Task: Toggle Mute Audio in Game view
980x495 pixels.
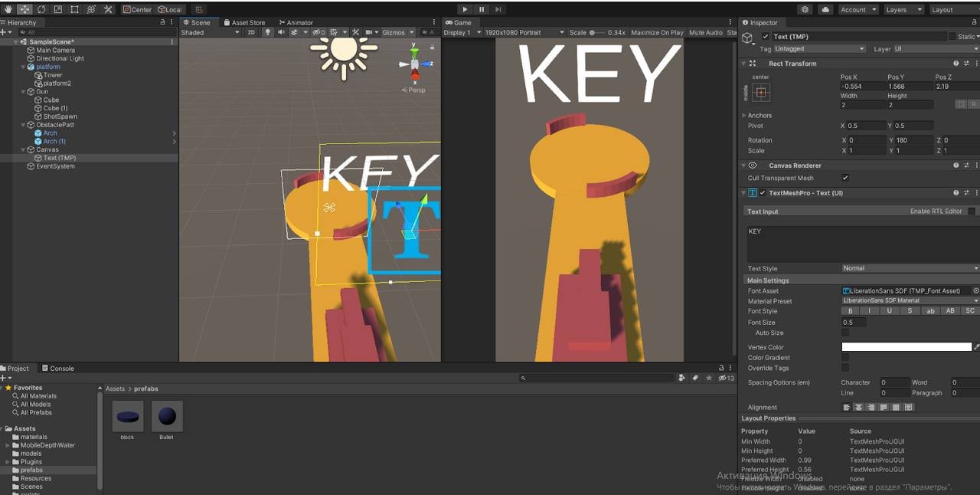Action: point(706,32)
